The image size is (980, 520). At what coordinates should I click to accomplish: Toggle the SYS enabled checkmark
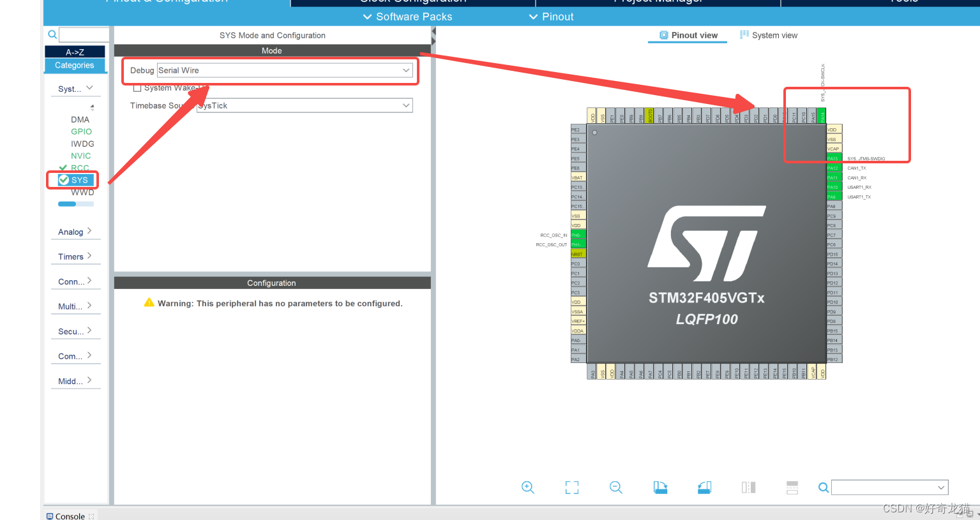[x=64, y=180]
